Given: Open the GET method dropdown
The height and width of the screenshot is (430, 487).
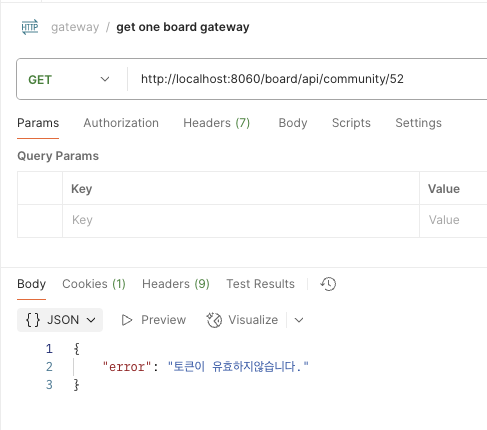Looking at the screenshot, I should pos(69,79).
